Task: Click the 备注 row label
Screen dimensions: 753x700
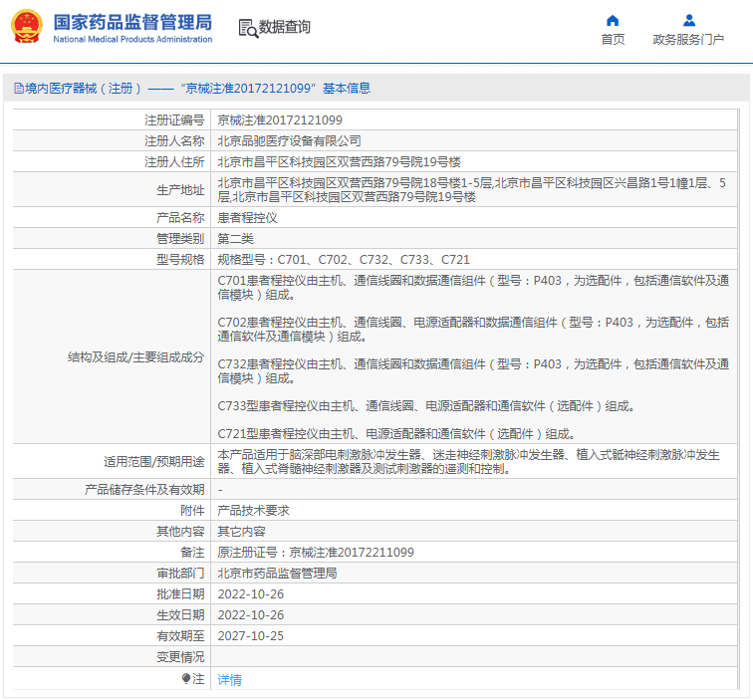Action: click(x=192, y=552)
